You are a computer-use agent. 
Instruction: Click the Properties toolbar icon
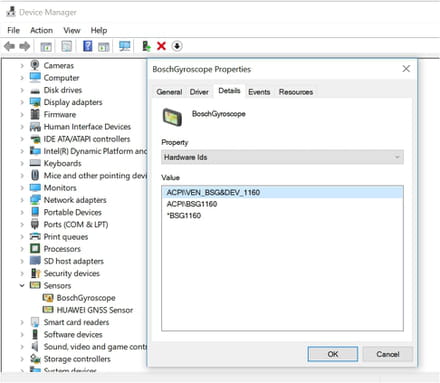pyautogui.click(x=67, y=46)
